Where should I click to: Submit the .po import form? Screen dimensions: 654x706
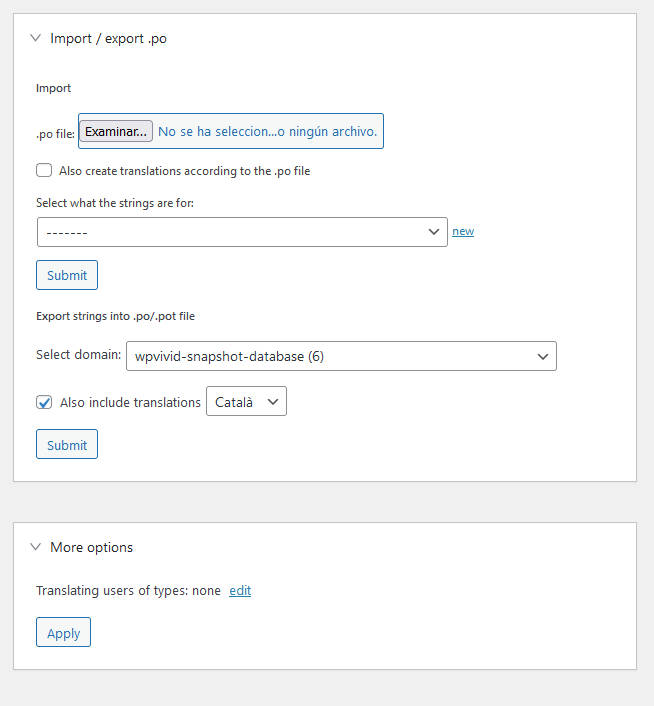tap(67, 275)
